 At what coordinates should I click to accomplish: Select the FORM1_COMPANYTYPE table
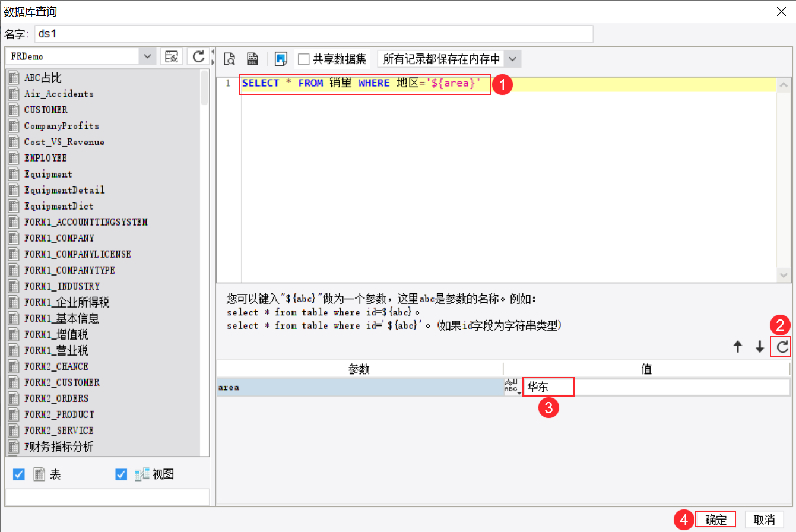coord(69,270)
